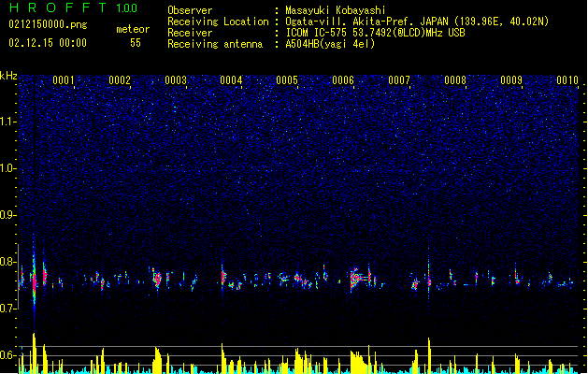Click the date stamp 02.12.15 00:00

tap(48, 43)
